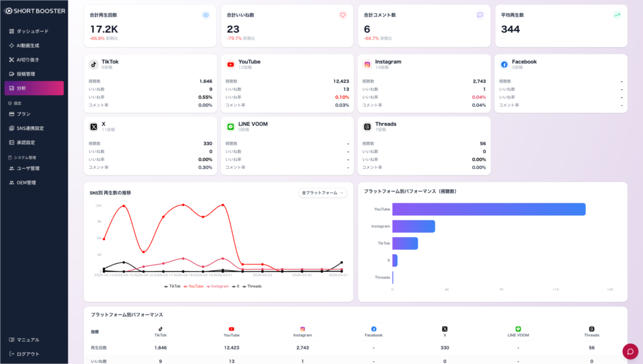Click the TikTok logo in platform card

(94, 65)
